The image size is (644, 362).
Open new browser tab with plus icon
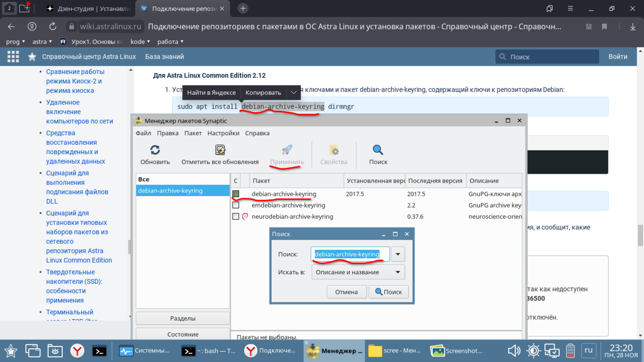[243, 8]
